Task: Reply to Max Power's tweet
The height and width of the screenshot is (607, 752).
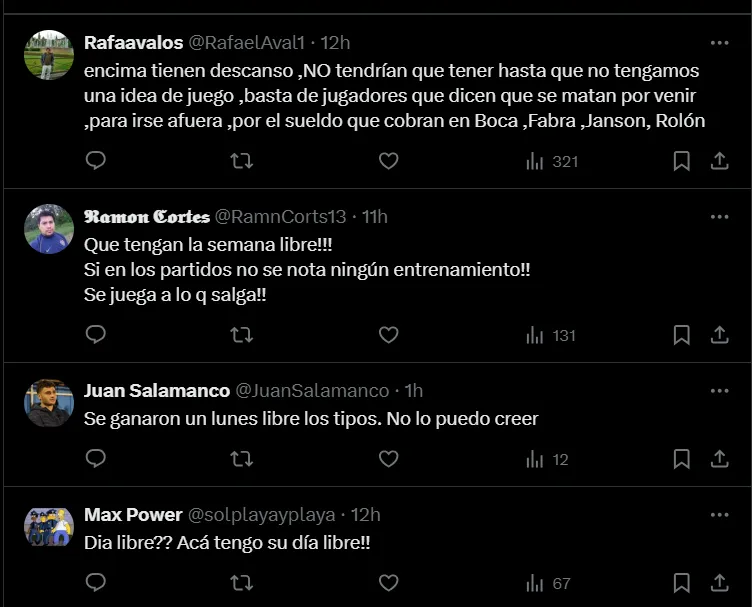Action: 96,583
